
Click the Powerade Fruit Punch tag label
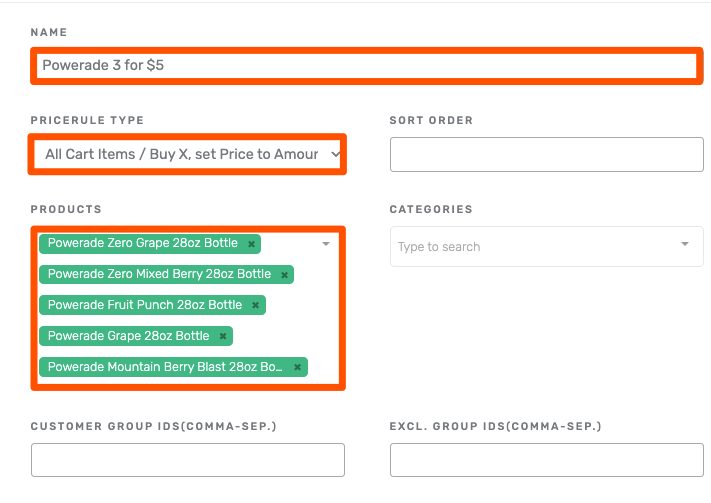(145, 305)
